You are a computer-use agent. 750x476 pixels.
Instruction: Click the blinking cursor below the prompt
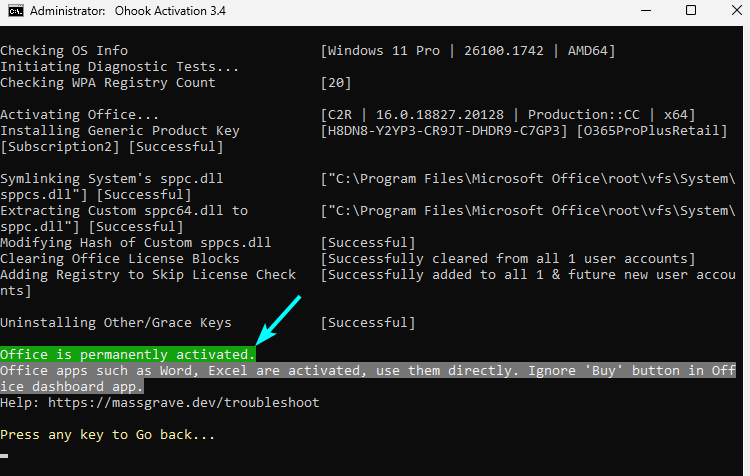click(x=4, y=456)
